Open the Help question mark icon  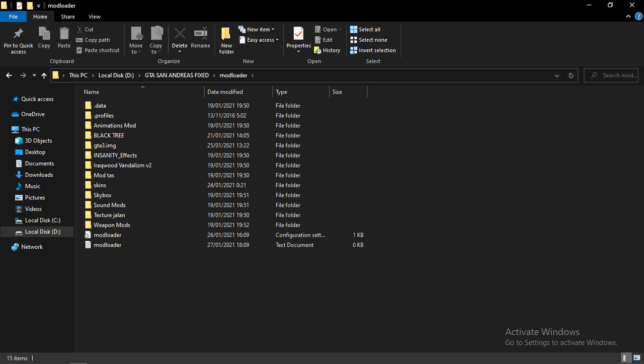click(637, 17)
